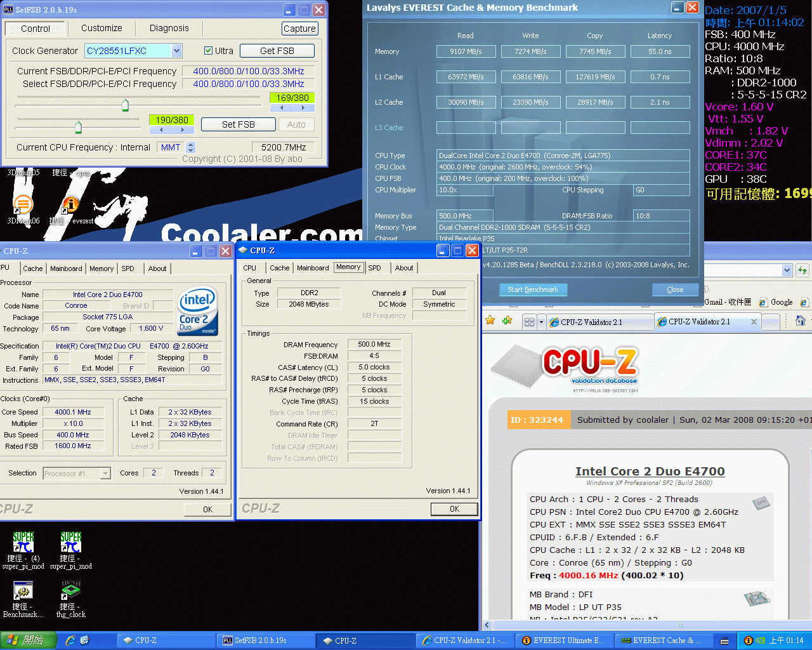Click the Add to Favorites icon in browser

tap(507, 321)
